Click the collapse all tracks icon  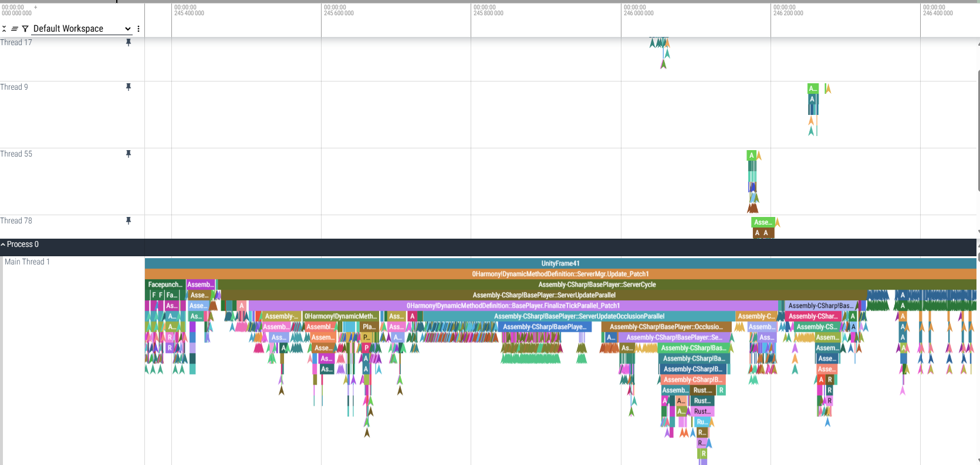[x=4, y=29]
